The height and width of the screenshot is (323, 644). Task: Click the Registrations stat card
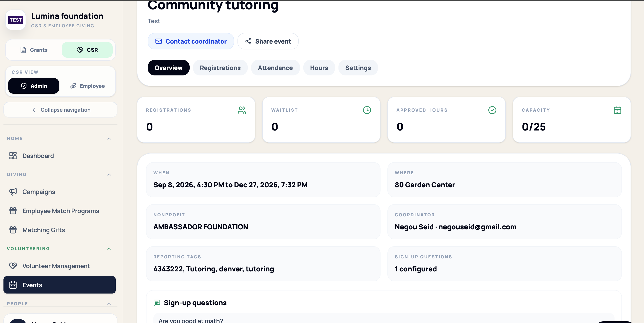196,120
